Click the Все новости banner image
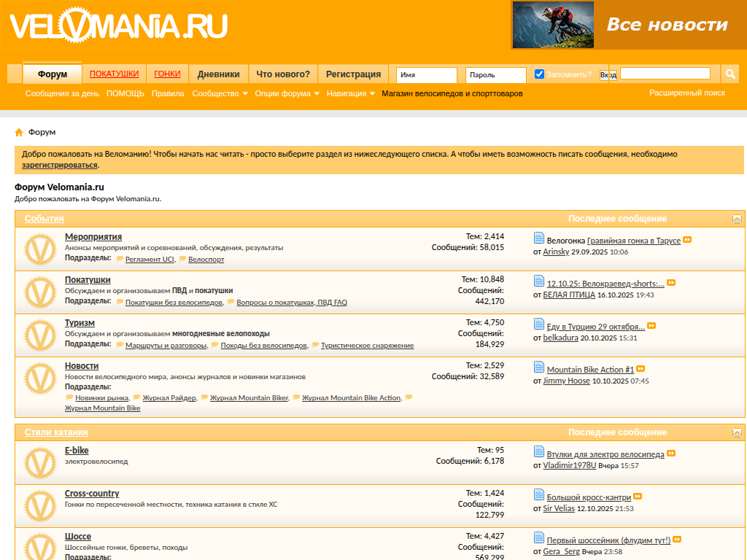Screen dimensions: 747x560 [627, 25]
